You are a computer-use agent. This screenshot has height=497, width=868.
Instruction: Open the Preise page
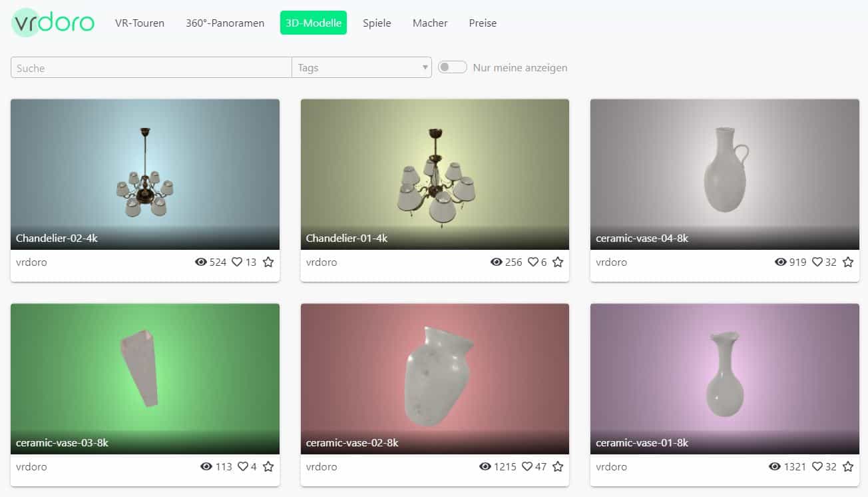483,23
